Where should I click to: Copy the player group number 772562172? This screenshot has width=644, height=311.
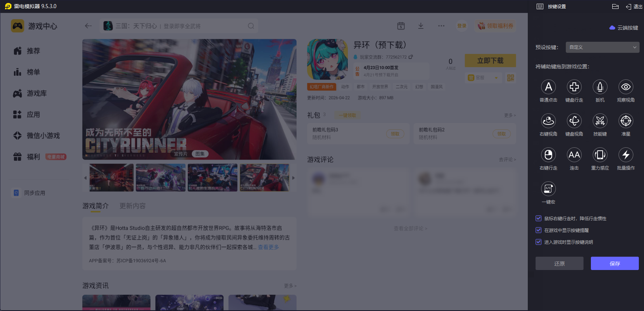(x=411, y=57)
